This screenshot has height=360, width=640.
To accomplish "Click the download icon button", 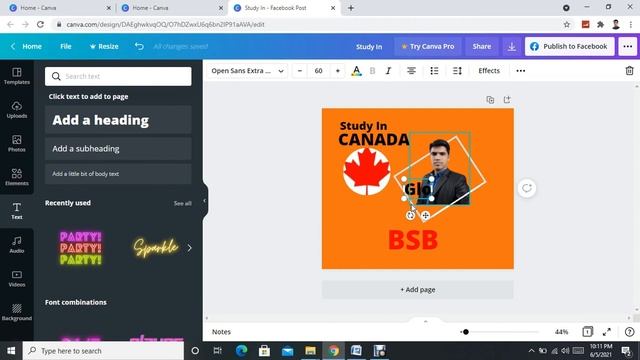I will (511, 47).
